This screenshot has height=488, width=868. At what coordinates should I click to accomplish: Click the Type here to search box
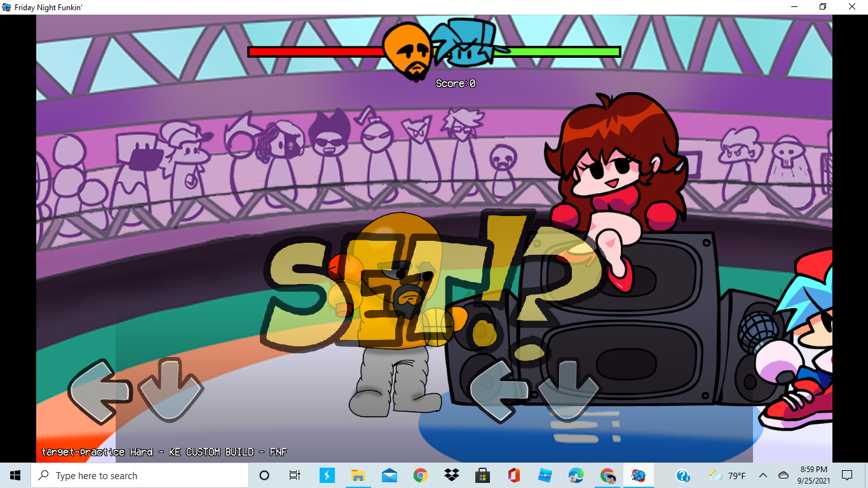click(140, 475)
